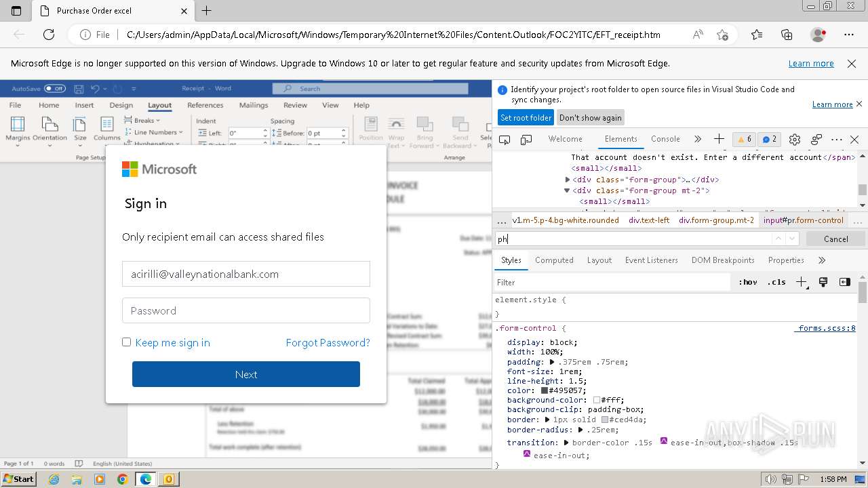
Task: Open forms.scss:8 source link
Action: [825, 328]
